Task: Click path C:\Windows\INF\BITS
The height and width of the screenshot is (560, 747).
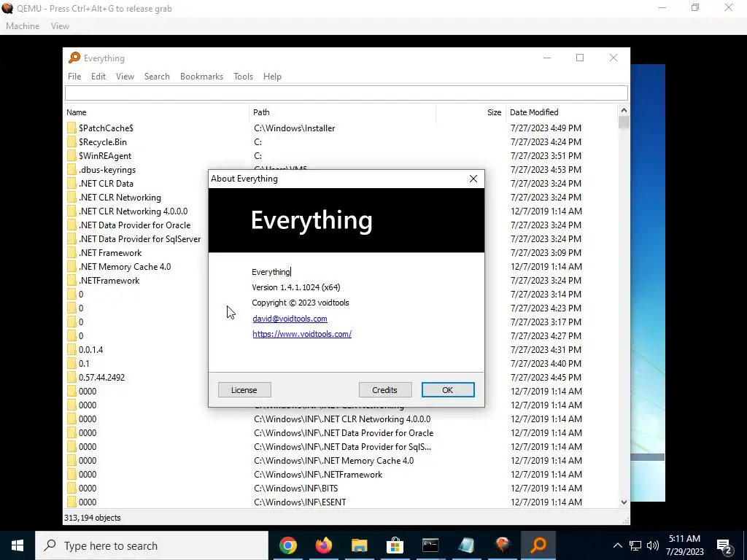Action: tap(296, 488)
